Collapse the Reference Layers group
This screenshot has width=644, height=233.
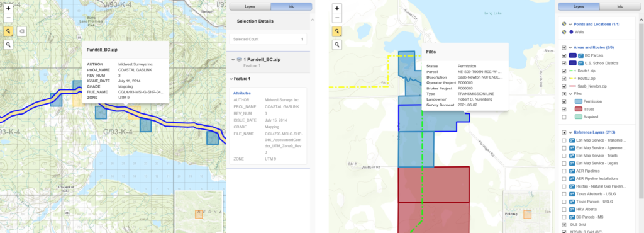[570, 132]
